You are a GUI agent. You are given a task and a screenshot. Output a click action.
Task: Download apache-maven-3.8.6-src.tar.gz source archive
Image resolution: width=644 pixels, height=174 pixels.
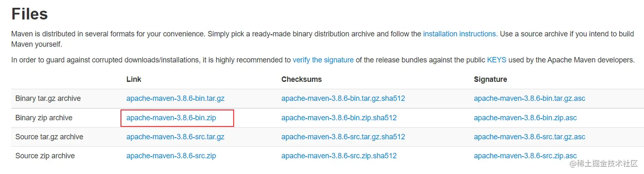pyautogui.click(x=175, y=137)
